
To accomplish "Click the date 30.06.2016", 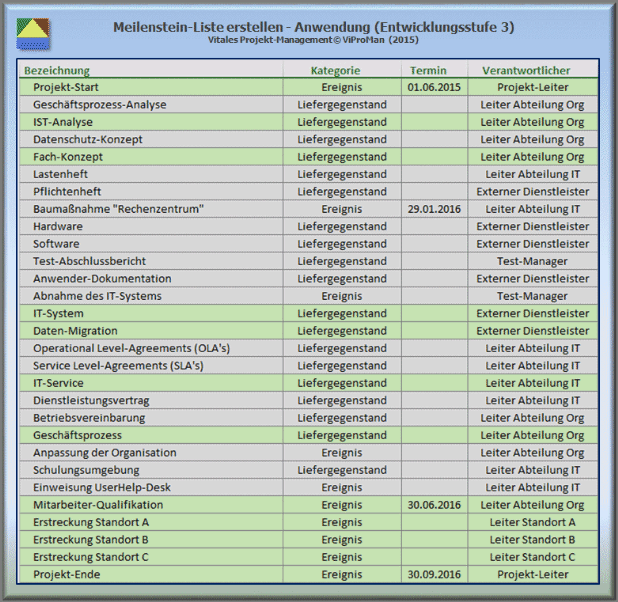I will (434, 505).
